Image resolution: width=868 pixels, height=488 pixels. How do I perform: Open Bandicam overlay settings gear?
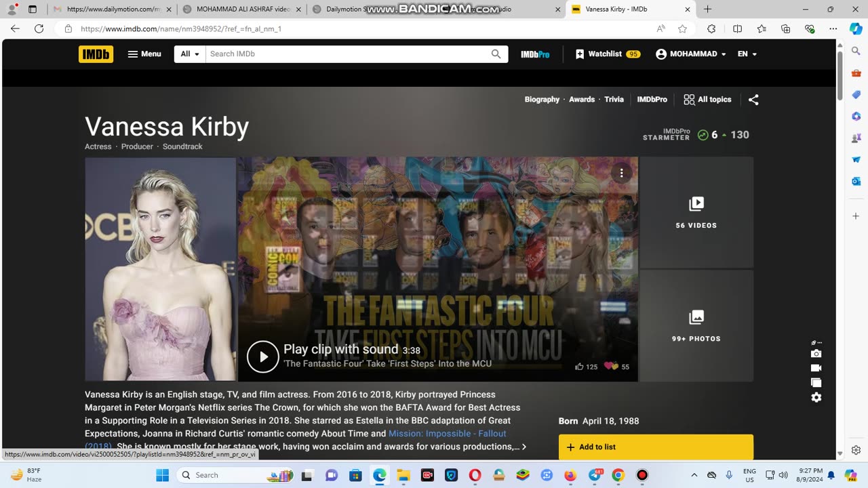(x=816, y=397)
